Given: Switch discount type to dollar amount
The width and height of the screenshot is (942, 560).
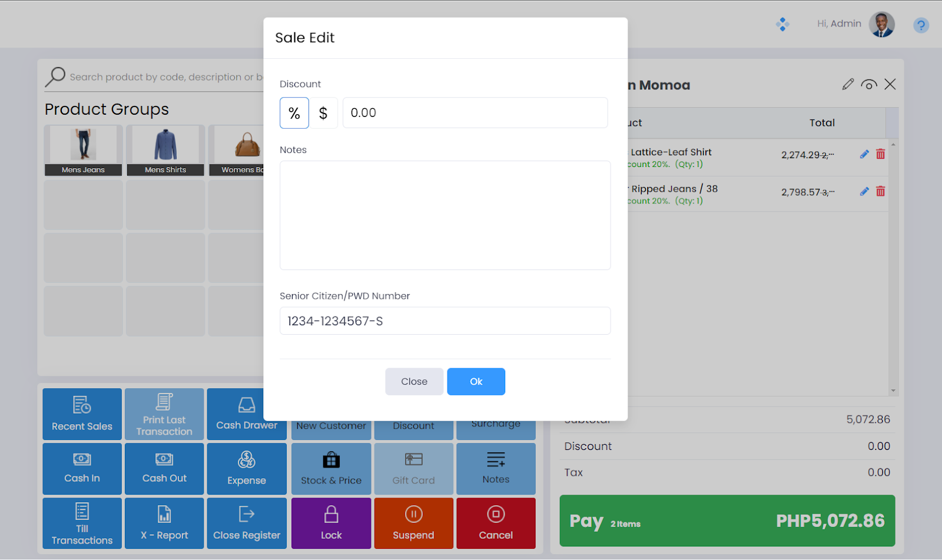Looking at the screenshot, I should coord(323,113).
